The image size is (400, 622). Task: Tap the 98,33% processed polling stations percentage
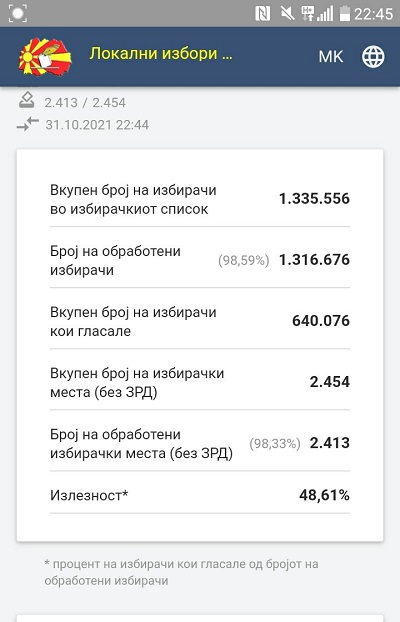coord(275,443)
